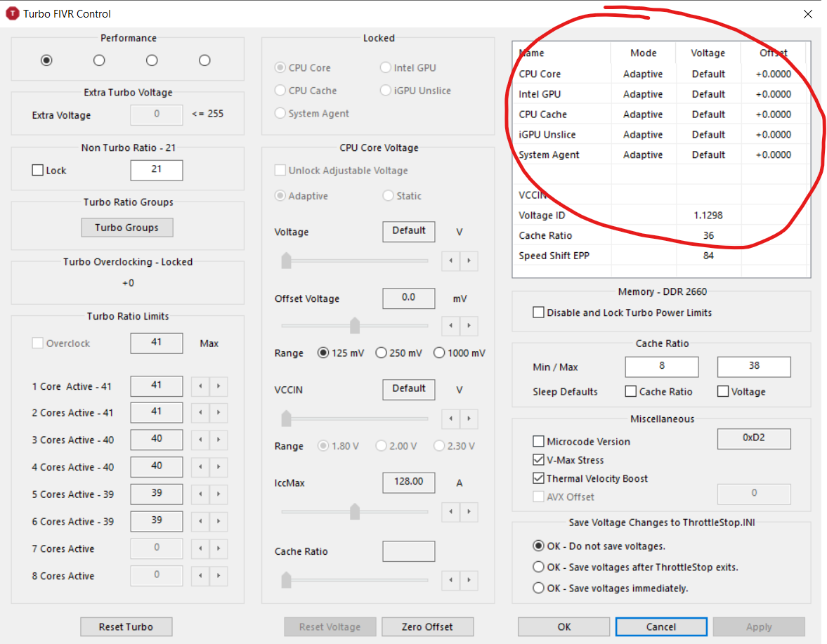Increase 8 Cores Active ratio with right arrow
The width and height of the screenshot is (827, 644).
click(219, 575)
